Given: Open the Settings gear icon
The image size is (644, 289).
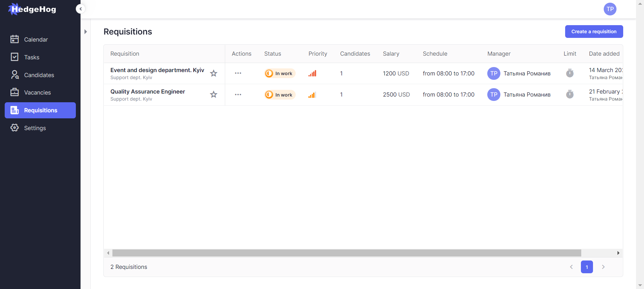Looking at the screenshot, I should [x=14, y=128].
